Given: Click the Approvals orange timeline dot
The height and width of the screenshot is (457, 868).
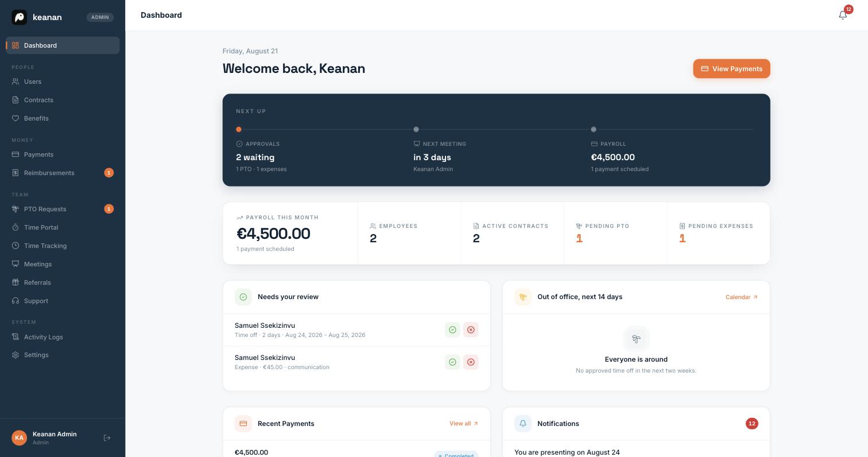Looking at the screenshot, I should coord(239,129).
